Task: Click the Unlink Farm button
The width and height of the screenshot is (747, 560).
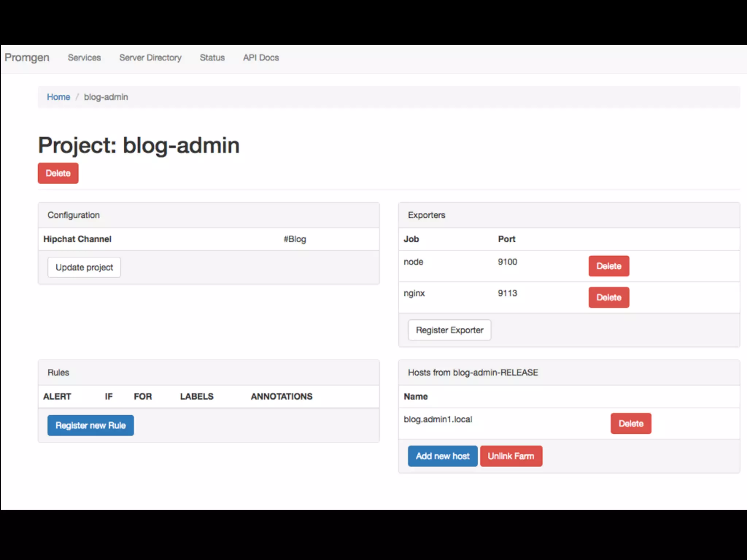Action: click(x=511, y=456)
